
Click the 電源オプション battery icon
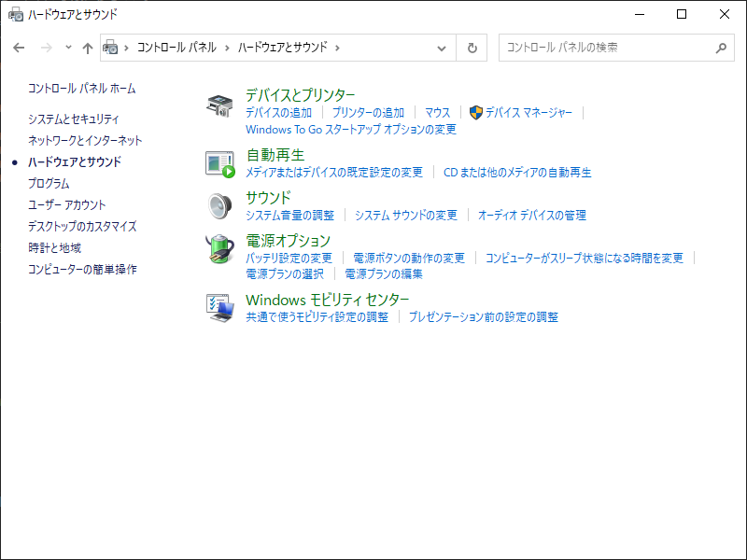pyautogui.click(x=220, y=248)
